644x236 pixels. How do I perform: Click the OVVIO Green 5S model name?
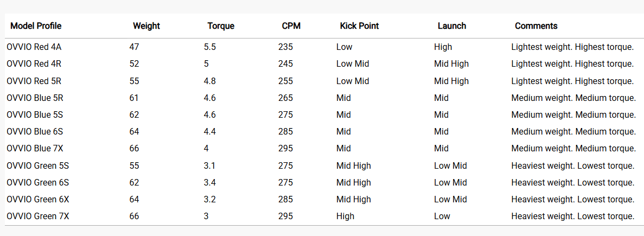click(38, 166)
